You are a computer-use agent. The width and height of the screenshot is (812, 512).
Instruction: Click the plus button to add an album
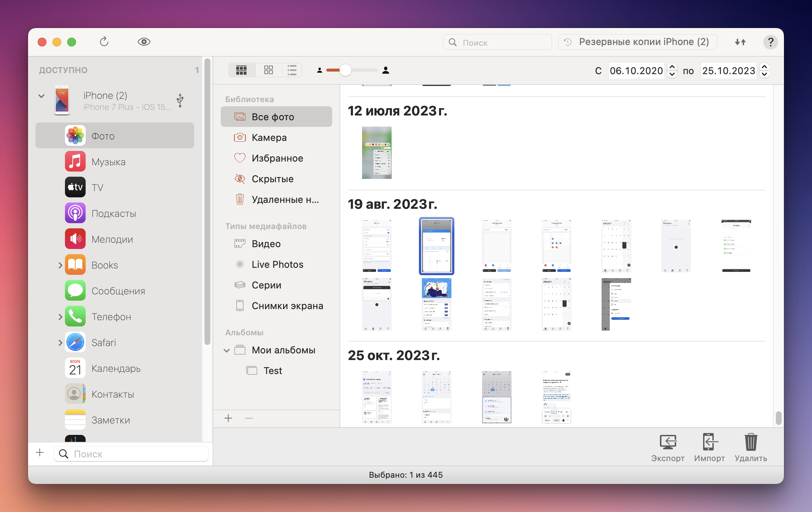(x=228, y=418)
